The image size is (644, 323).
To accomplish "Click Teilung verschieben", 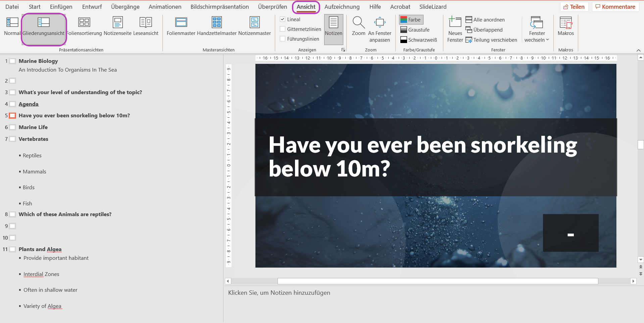I will [491, 40].
